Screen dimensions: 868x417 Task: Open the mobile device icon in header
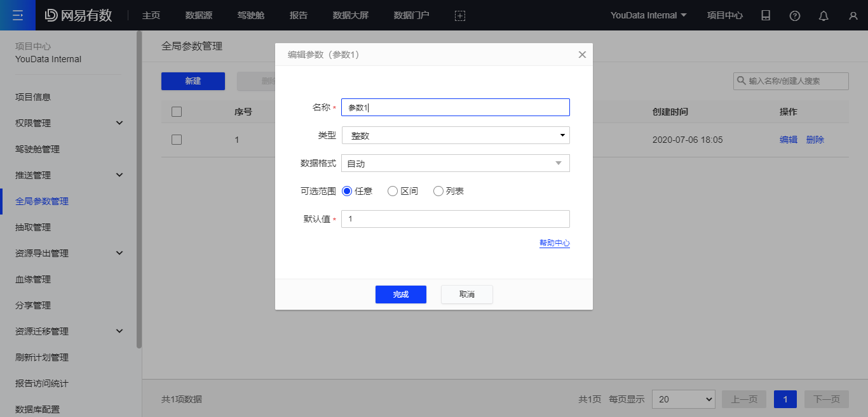tap(766, 15)
